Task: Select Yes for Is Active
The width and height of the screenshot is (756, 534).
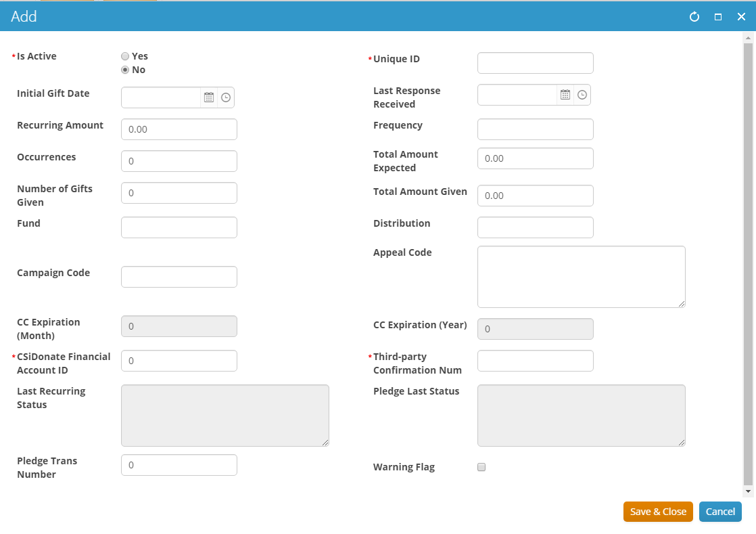Action: [125, 57]
